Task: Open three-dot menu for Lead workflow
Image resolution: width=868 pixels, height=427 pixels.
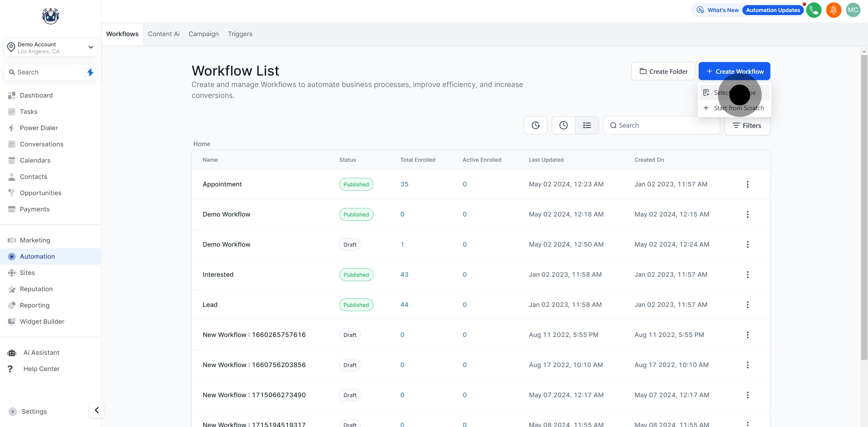Action: pos(747,305)
